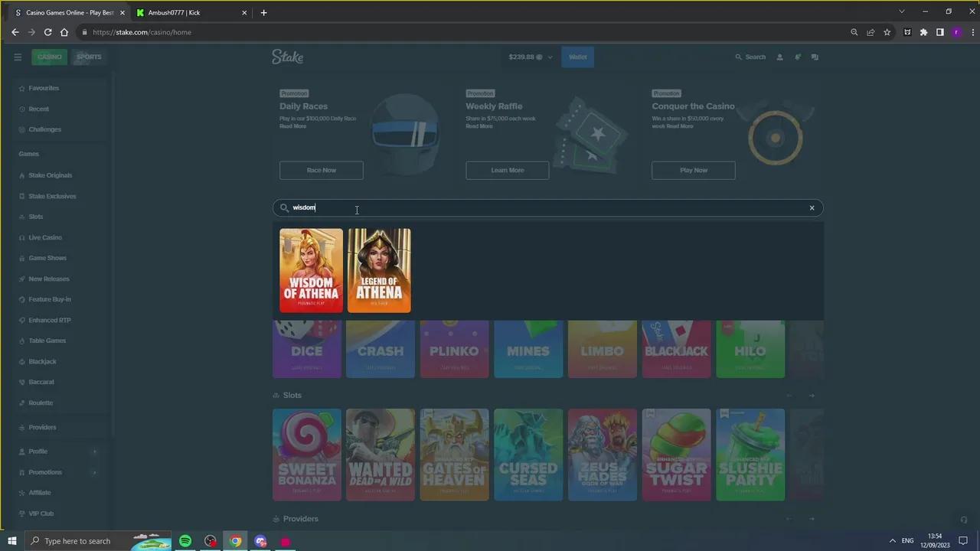Viewport: 980px width, 551px height.
Task: Click the Windows Start button
Action: [x=12, y=541]
